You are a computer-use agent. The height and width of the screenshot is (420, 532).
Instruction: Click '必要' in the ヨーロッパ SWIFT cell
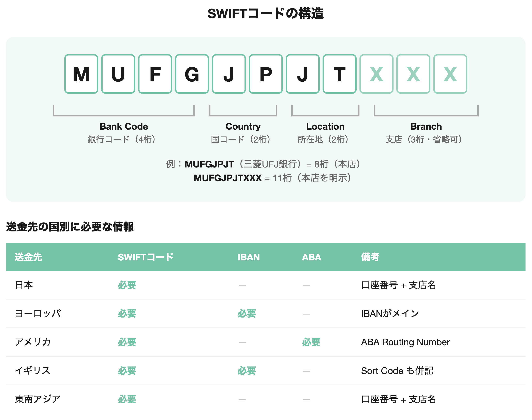[x=127, y=313]
